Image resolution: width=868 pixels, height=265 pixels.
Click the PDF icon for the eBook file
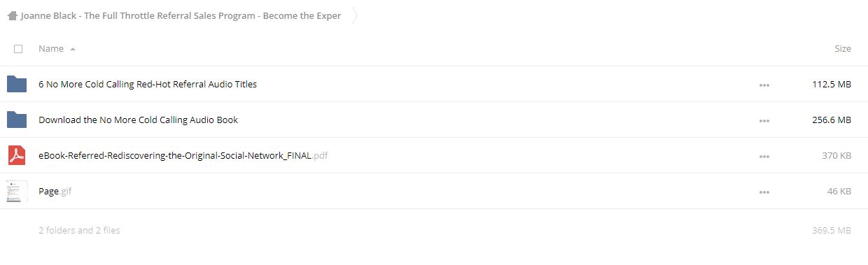17,155
